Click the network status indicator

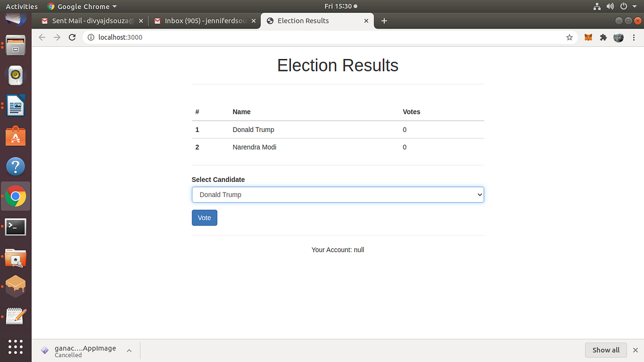coord(597,6)
